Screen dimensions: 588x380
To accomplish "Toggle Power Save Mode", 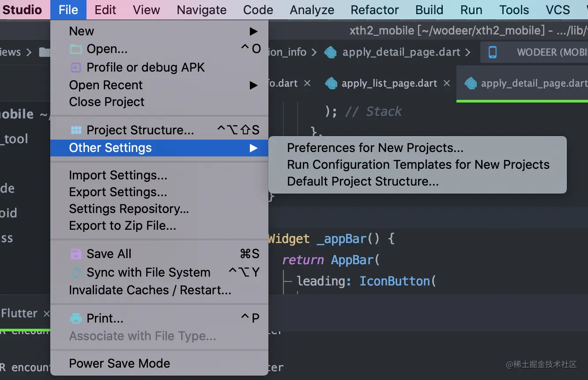I will click(x=120, y=364).
